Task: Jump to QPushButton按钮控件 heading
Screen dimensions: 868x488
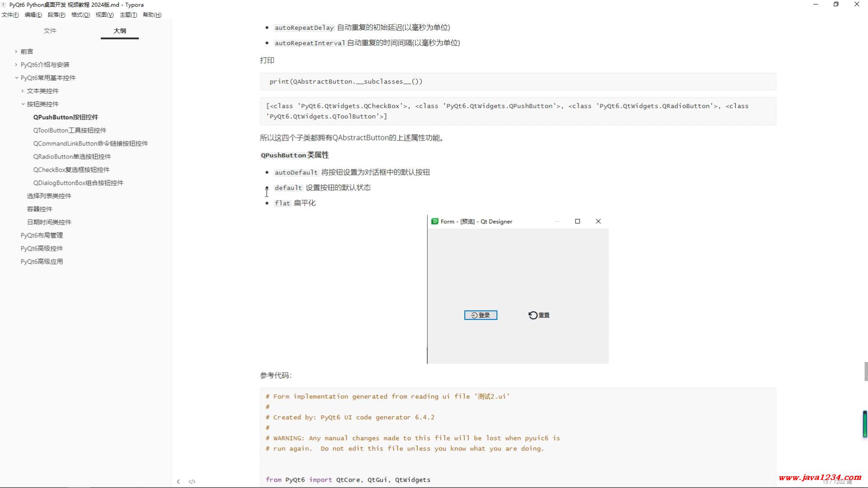Action: pos(66,117)
